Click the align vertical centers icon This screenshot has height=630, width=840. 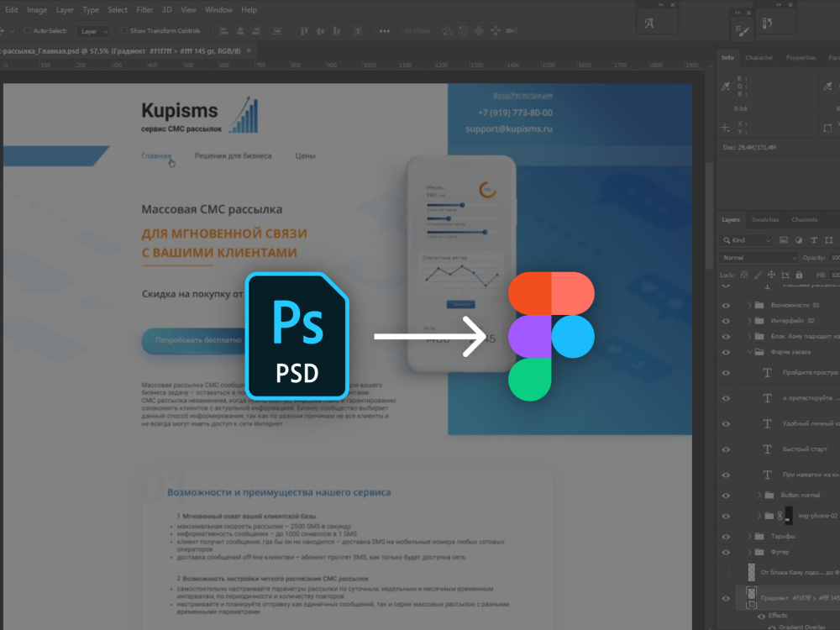pos(320,31)
